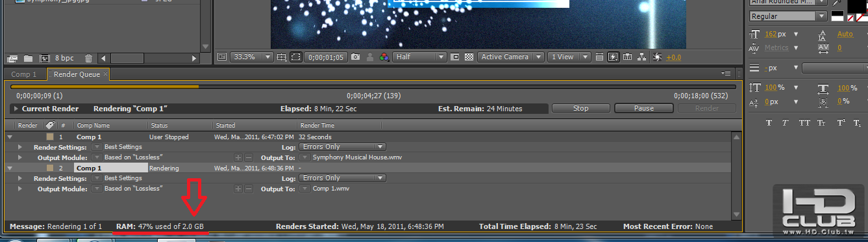868x242 pixels.
Task: Switch to the Comp 1 tab
Action: click(x=24, y=74)
